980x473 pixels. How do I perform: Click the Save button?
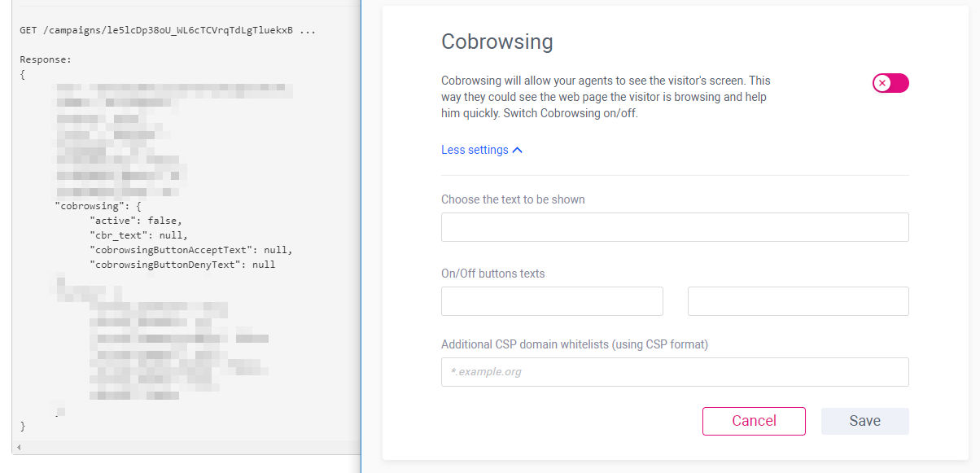point(864,421)
